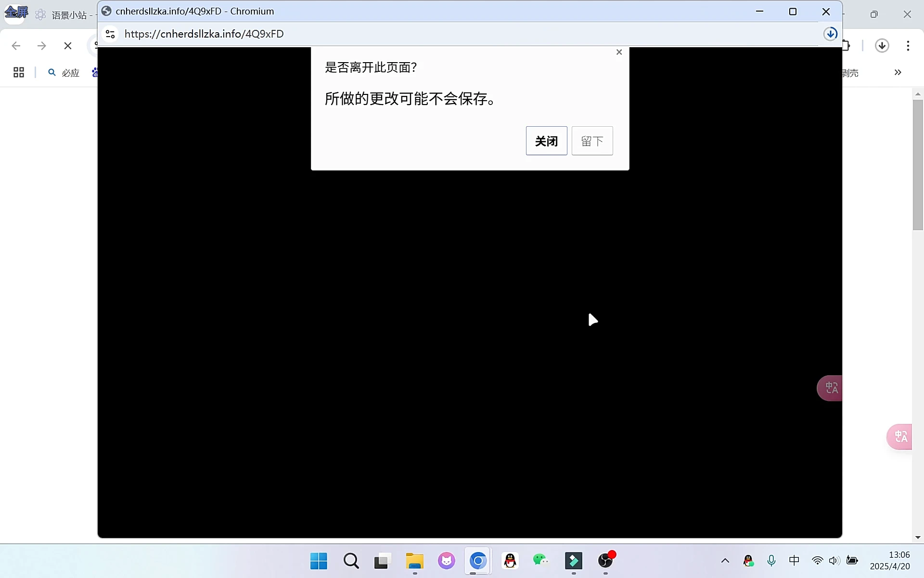Expand hidden icons in the system tray
The image size is (924, 578).
pyautogui.click(x=725, y=561)
